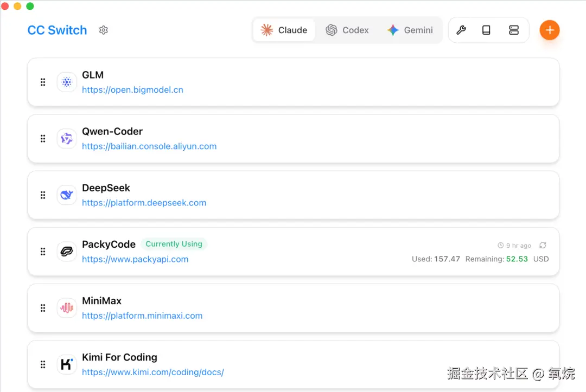The image size is (586, 392).
Task: Click the GLM provider logo
Action: pos(67,82)
